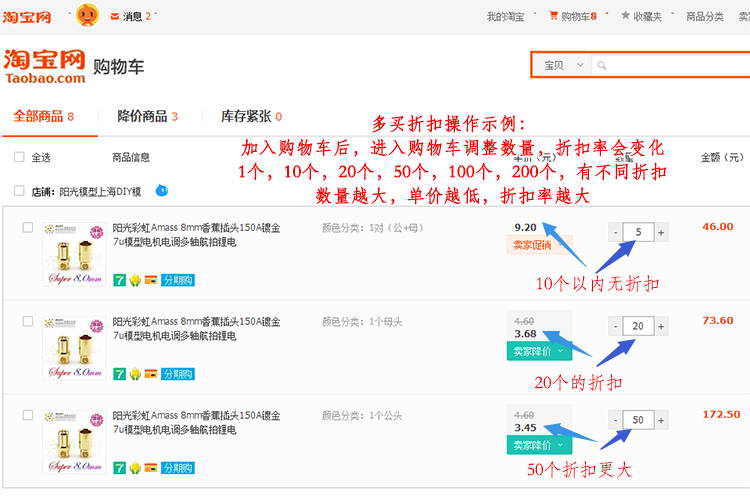Switch to 库存紧张 0 tab
The height and width of the screenshot is (500, 750).
[251, 116]
